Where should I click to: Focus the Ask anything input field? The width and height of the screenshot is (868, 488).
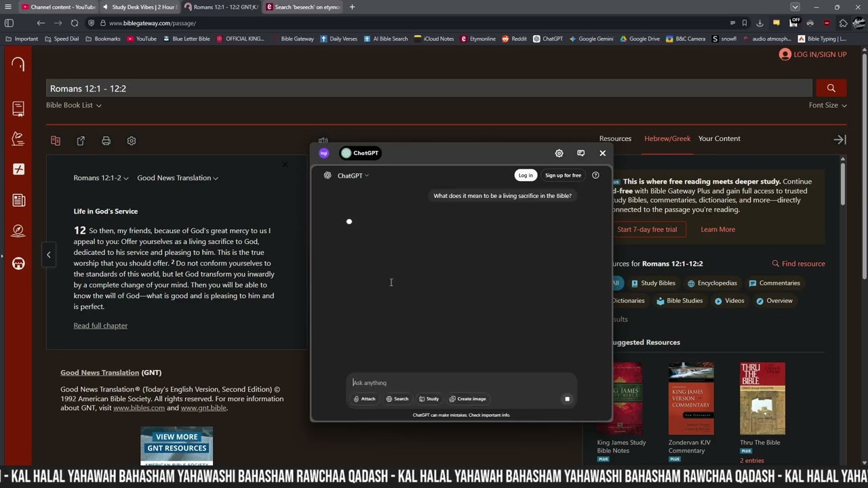point(461,383)
